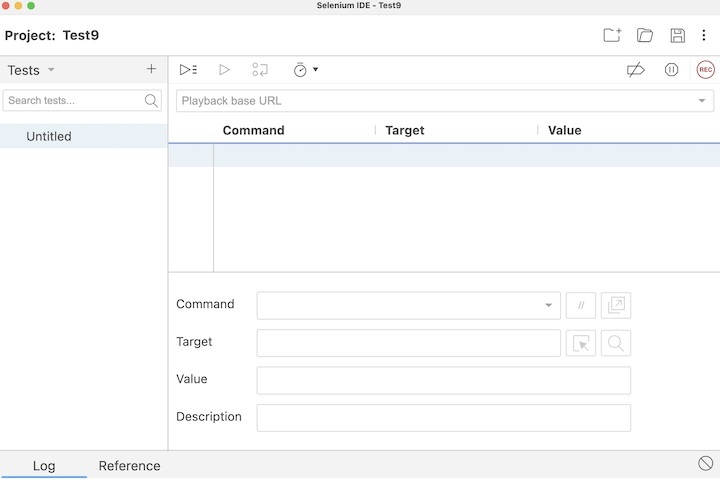Expand Tests view dropdown
The width and height of the screenshot is (720, 482).
[51, 70]
